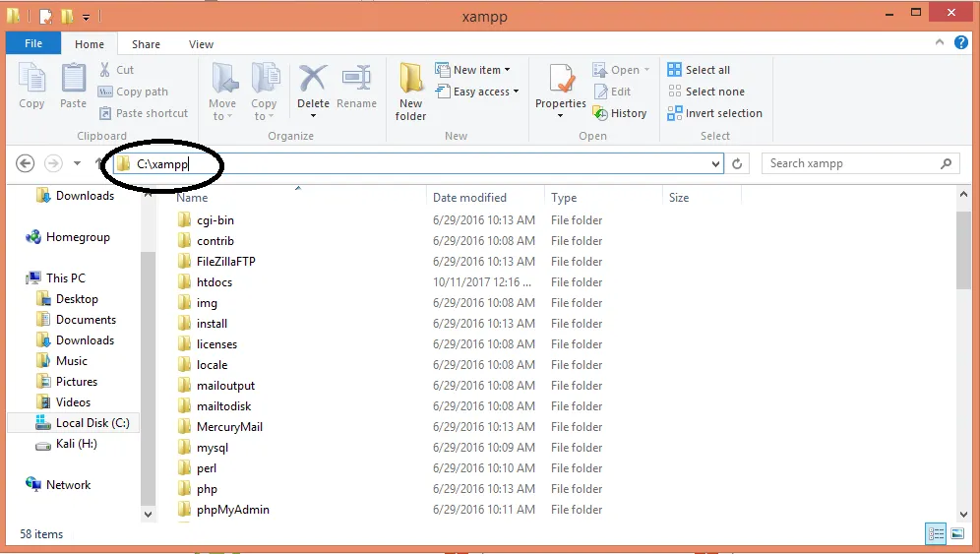Open the Copy to dropdown

(x=264, y=92)
